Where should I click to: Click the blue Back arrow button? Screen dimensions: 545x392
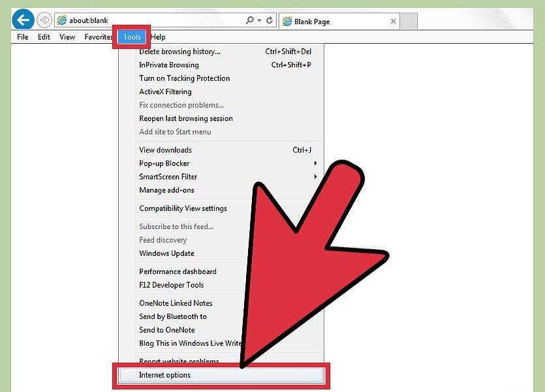pyautogui.click(x=23, y=20)
